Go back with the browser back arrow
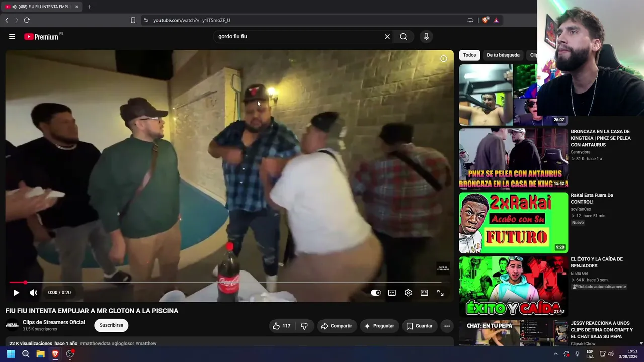This screenshot has width=644, height=362. coord(7,20)
